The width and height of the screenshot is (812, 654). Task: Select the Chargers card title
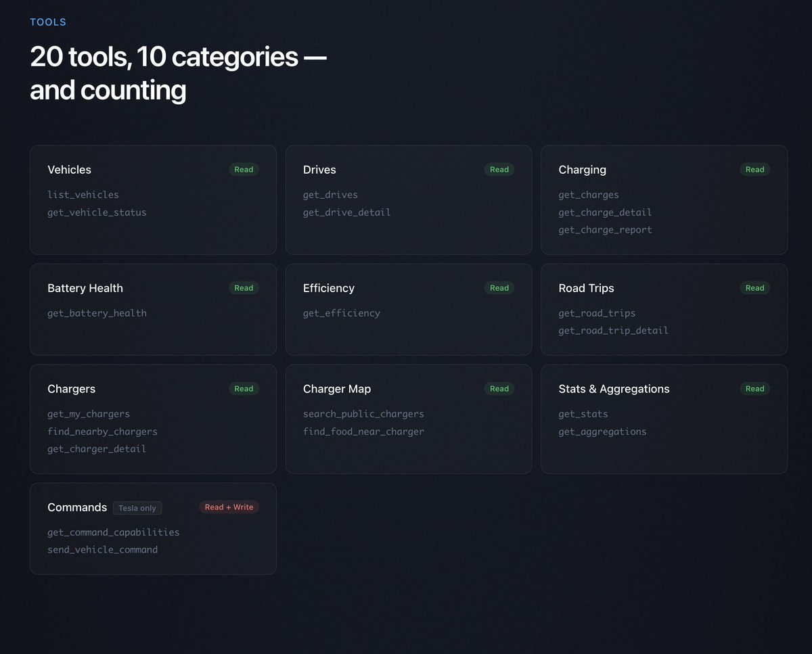tap(71, 389)
